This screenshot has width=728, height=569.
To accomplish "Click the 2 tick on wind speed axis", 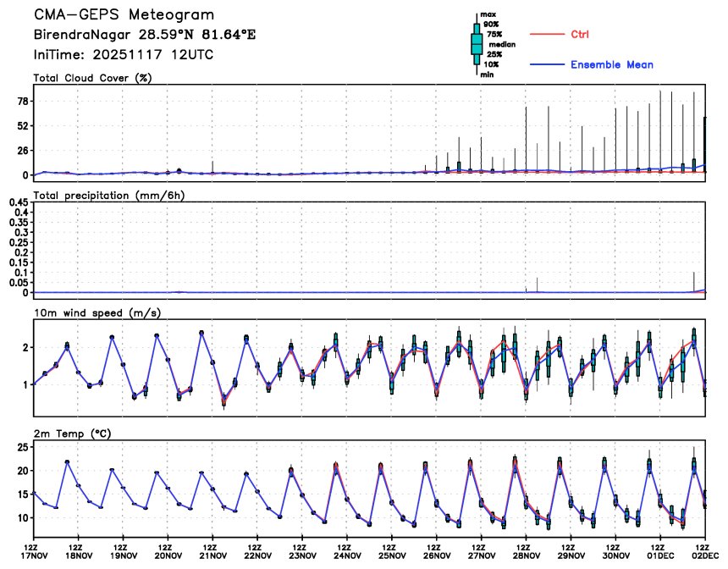I will (25, 347).
